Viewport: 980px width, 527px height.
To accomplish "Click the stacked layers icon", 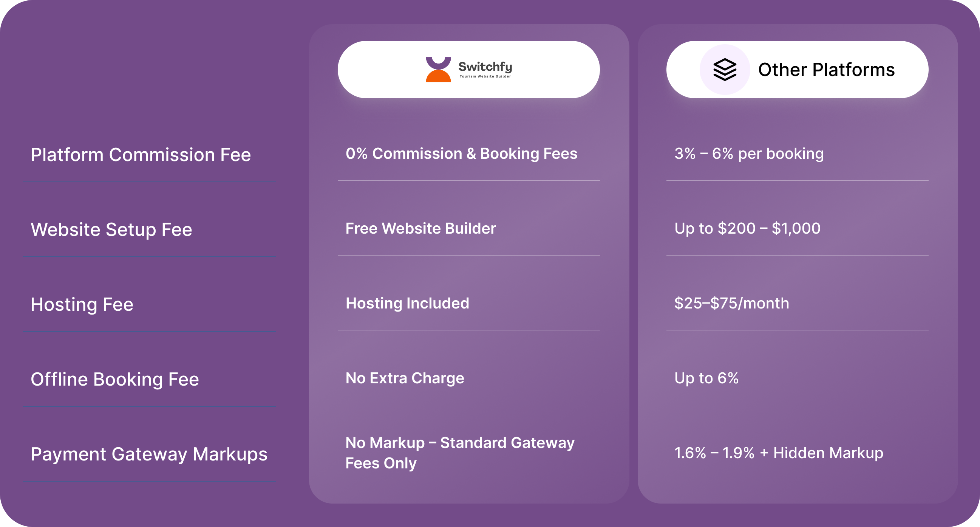I will [x=724, y=69].
